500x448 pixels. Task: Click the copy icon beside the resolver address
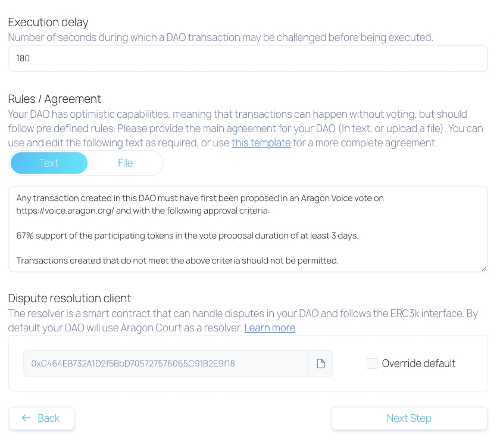(320, 364)
